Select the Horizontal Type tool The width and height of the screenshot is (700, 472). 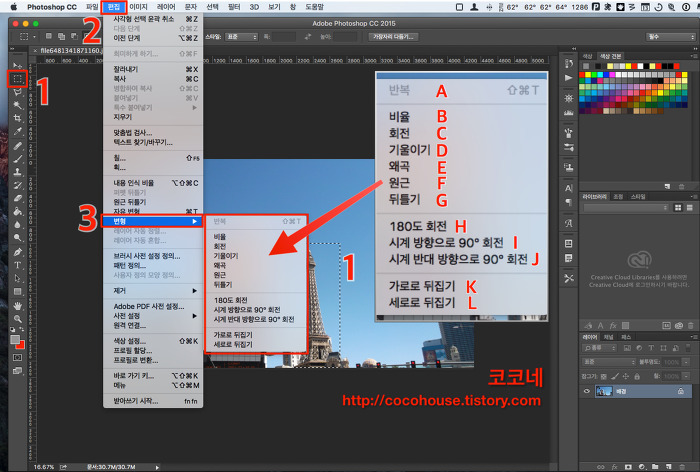17,265
